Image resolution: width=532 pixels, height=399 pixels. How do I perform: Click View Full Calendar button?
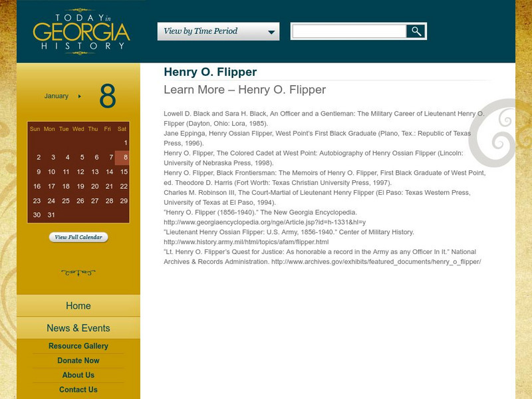click(78, 237)
